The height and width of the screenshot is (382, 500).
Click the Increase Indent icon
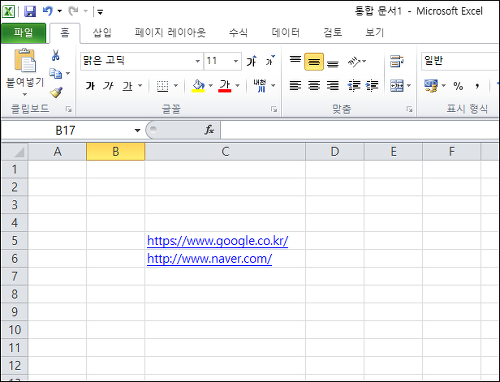(x=372, y=86)
